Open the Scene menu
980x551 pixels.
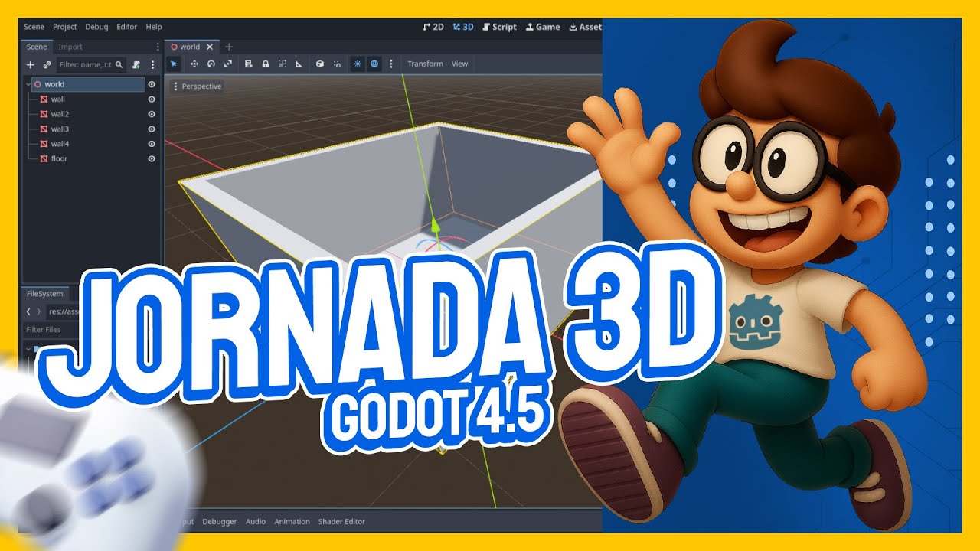[34, 27]
